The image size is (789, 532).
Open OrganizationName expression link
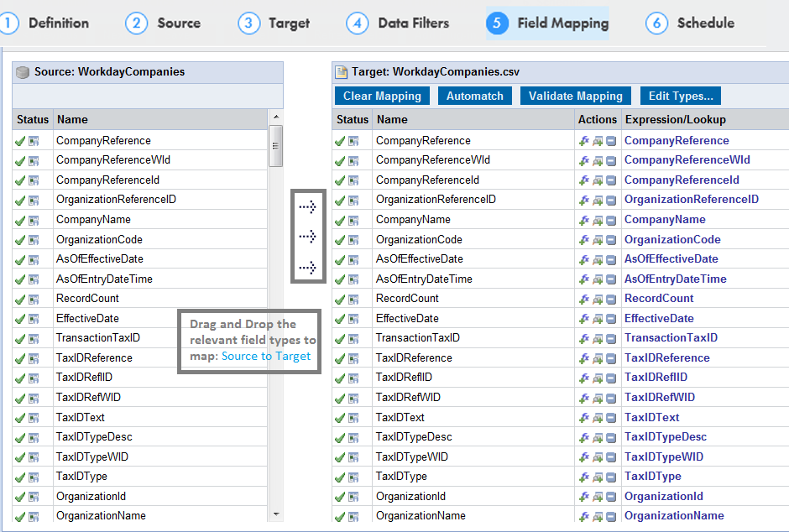[x=674, y=516]
